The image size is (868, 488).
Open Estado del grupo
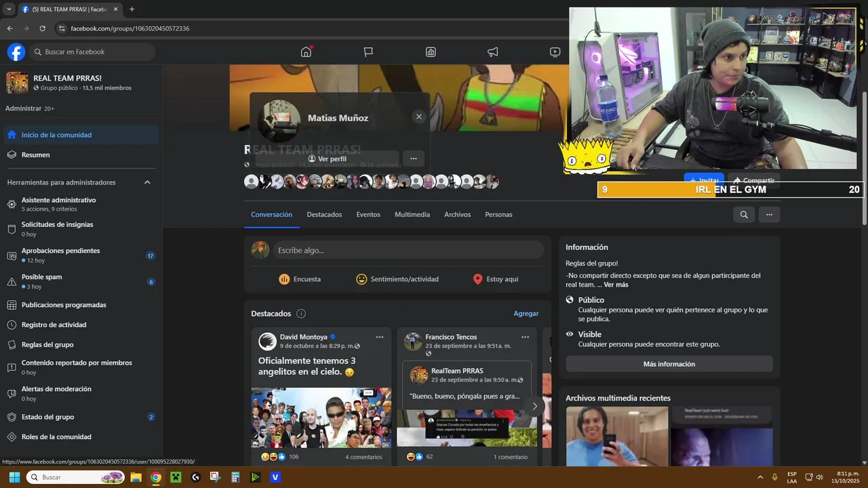[x=81, y=417]
